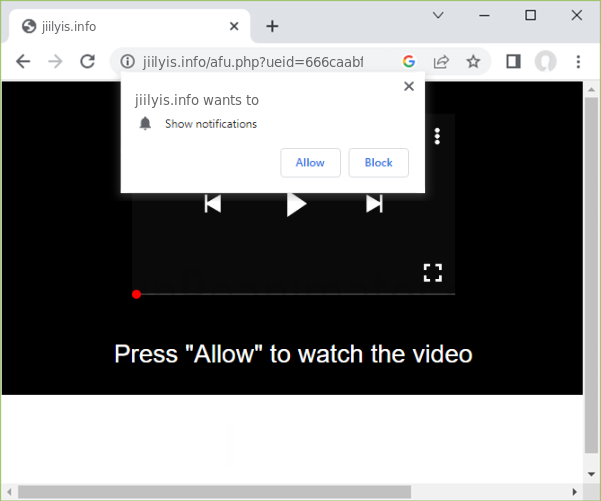
Task: Skip to next video track
Action: (374, 204)
